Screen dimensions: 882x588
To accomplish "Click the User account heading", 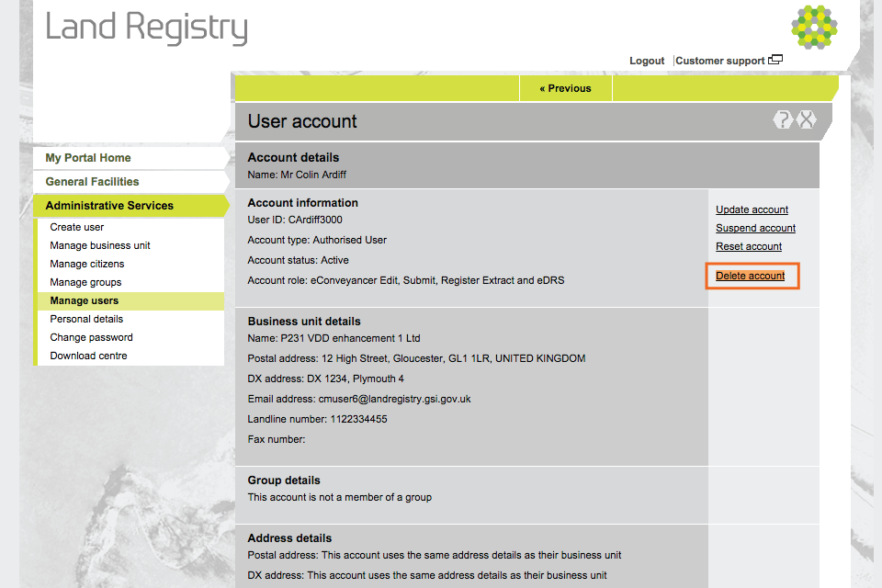I will coord(302,121).
